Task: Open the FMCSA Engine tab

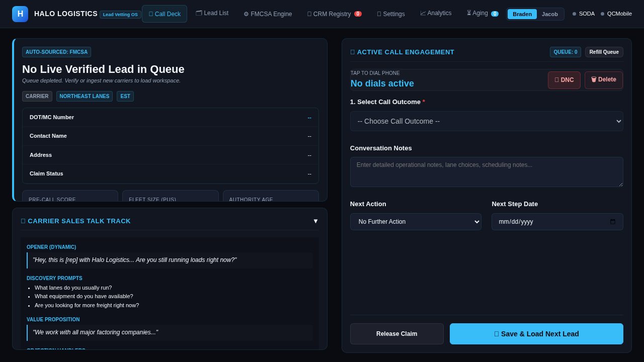Action: 268,14
